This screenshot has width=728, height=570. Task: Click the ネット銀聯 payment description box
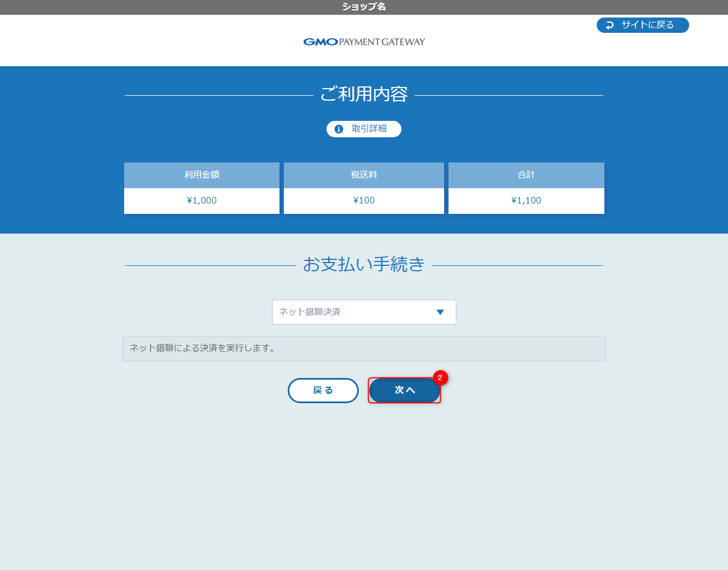tap(364, 348)
